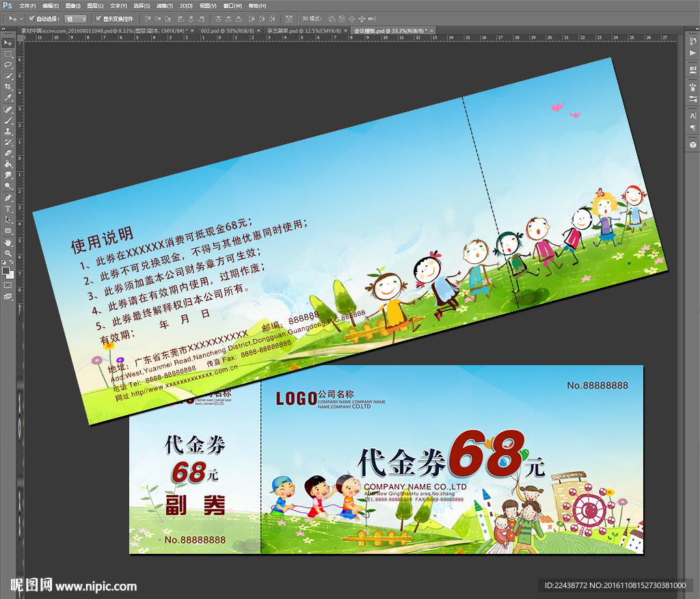
Task: Toggle the 显示变换控件 checkbox
Action: coord(98,18)
